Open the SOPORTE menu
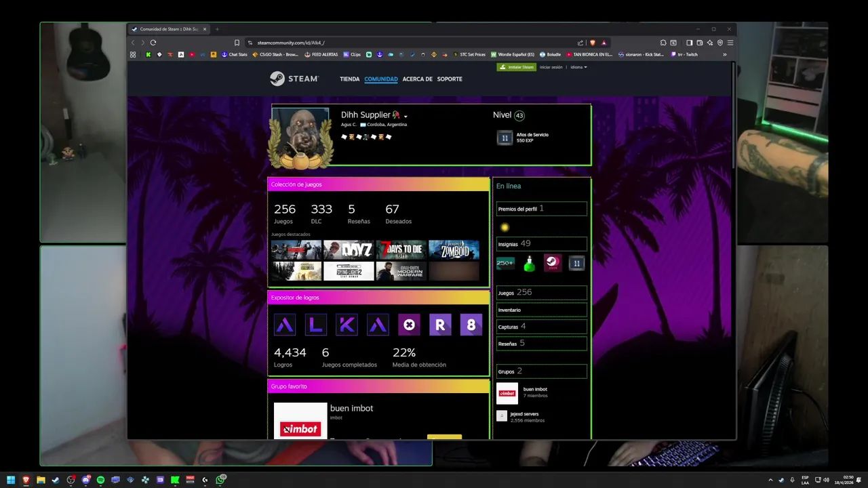The image size is (868, 488). pos(450,79)
